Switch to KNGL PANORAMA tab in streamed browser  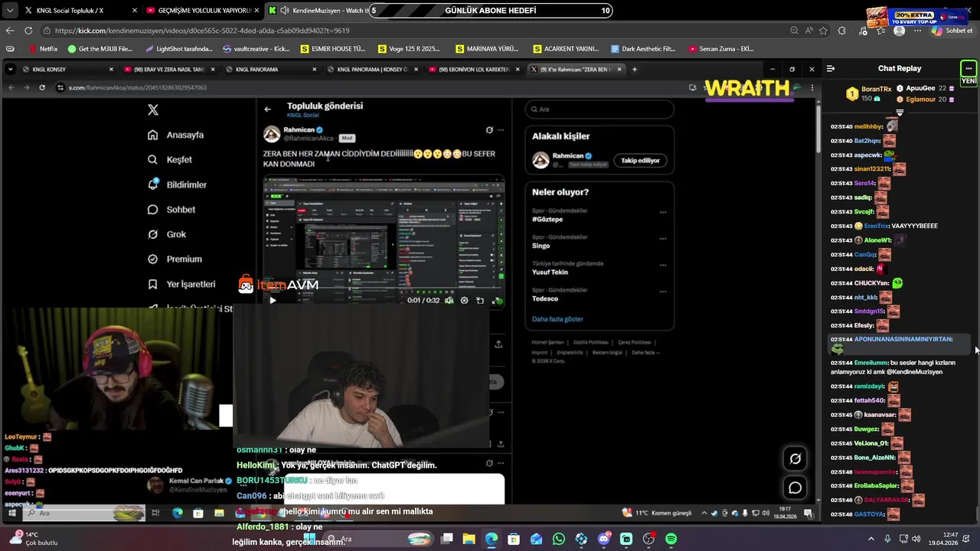click(x=270, y=70)
